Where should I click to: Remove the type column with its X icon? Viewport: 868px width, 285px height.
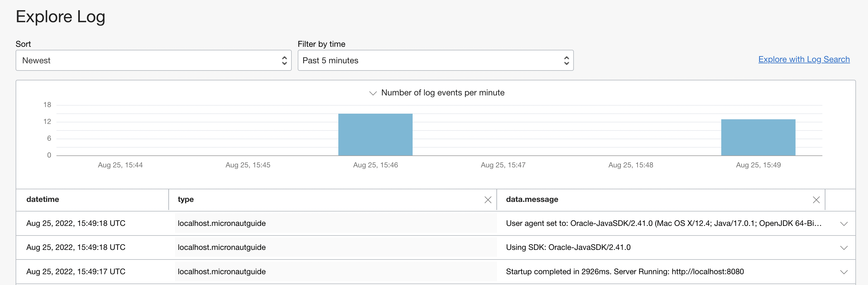click(488, 200)
